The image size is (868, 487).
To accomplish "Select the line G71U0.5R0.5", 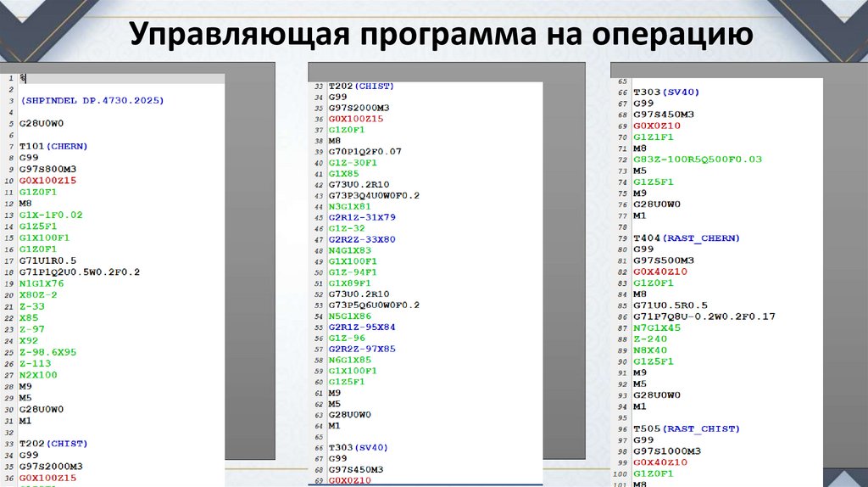I will tap(670, 305).
